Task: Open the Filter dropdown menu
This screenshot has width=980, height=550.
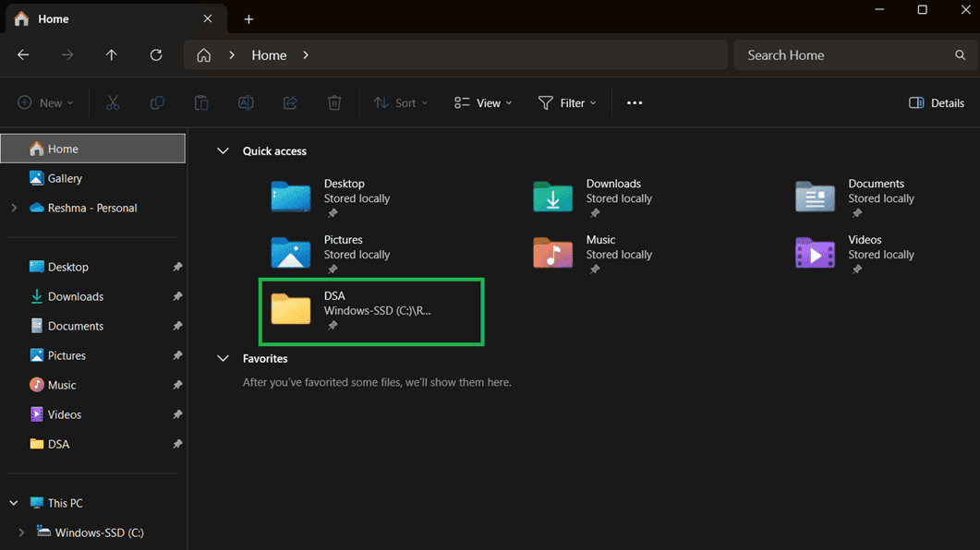Action: [x=567, y=103]
